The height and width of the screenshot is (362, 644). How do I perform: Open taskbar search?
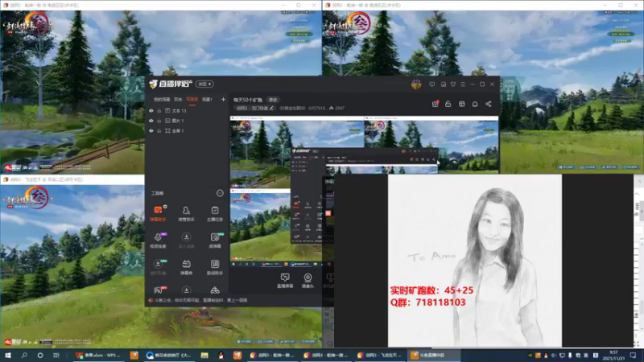[x=24, y=356]
